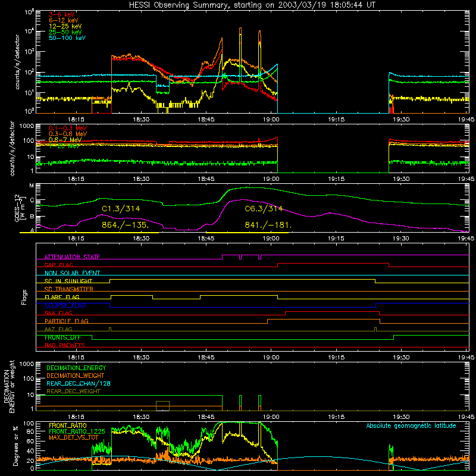Click the DECIMATION_ENERGY legend label

76,368
